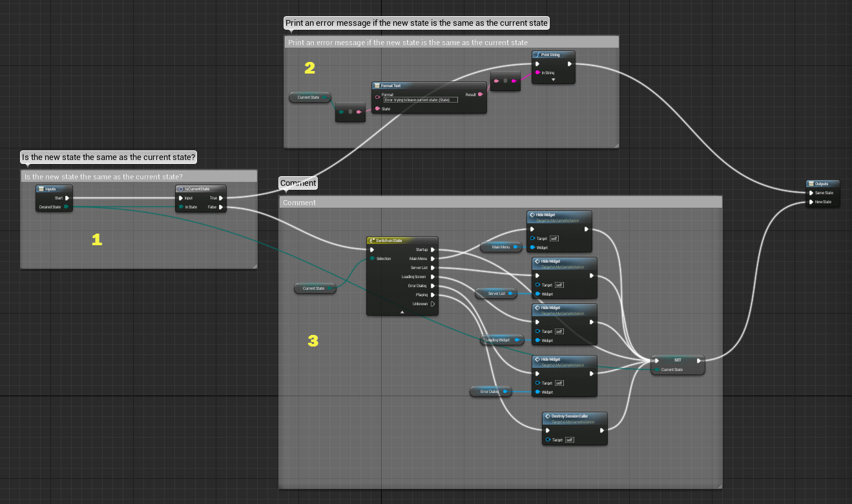Viewport: 852px width, 504px height.
Task: Click the False output pin on IsCurrentState
Action: pos(221,207)
